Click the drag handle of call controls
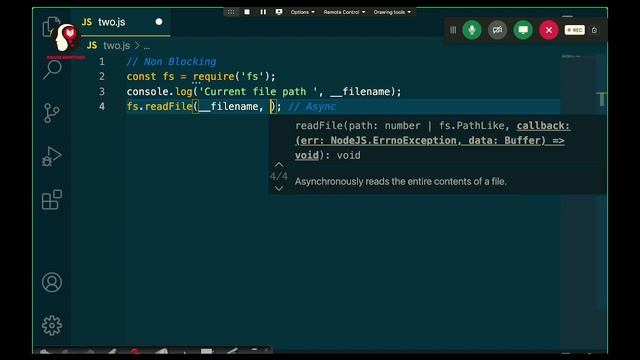 [453, 30]
